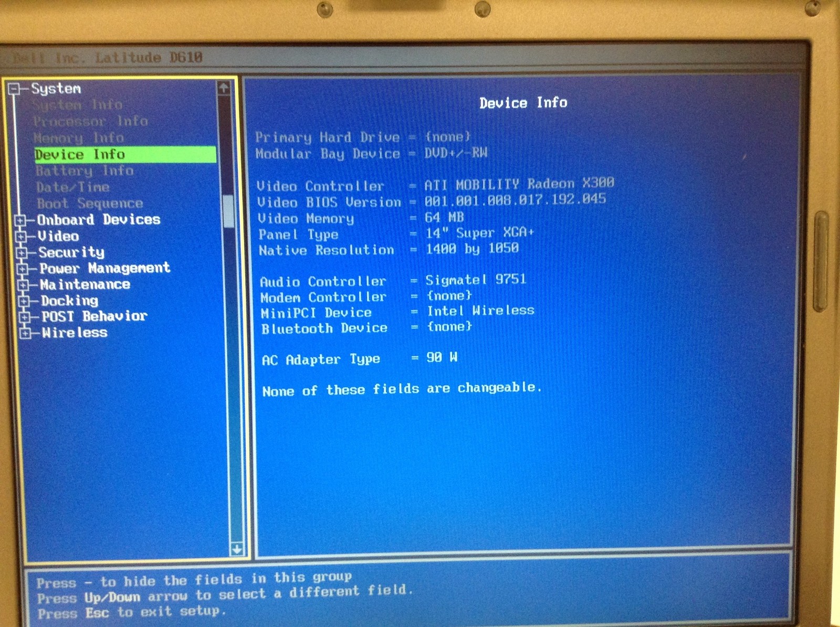Expand the Security group

(22, 253)
